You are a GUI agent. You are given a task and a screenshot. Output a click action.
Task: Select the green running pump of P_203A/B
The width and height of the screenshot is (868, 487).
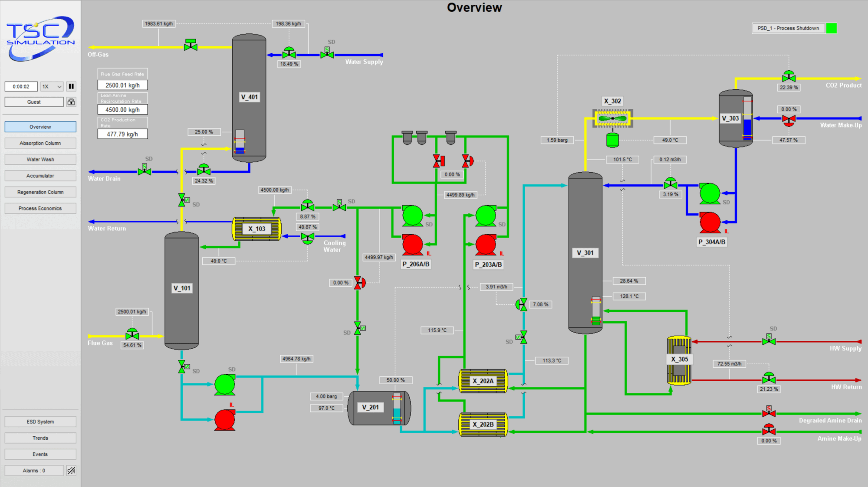486,216
